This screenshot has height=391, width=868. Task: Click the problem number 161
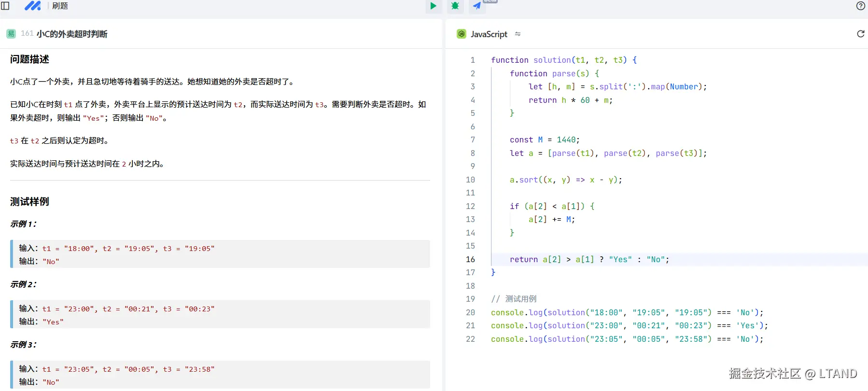[x=27, y=33]
